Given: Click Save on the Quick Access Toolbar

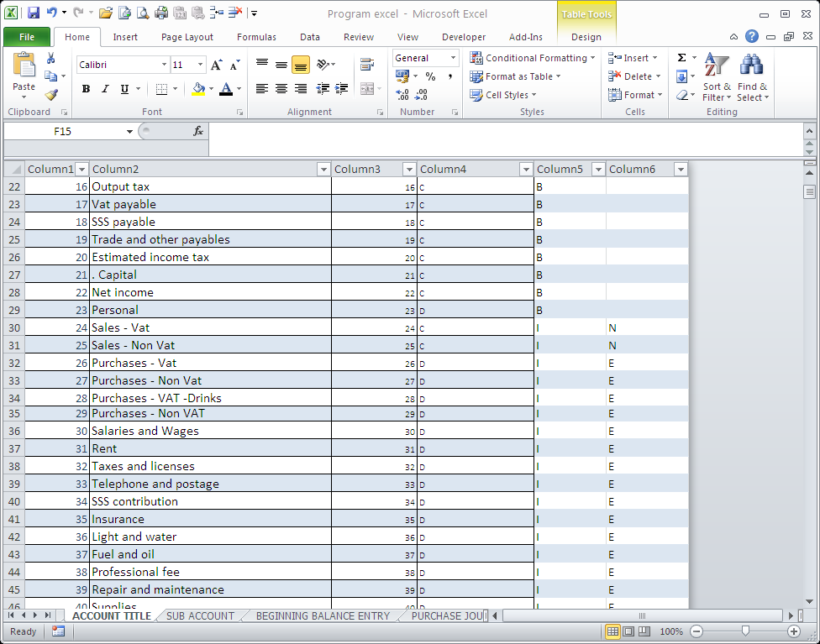Looking at the screenshot, I should coord(32,11).
